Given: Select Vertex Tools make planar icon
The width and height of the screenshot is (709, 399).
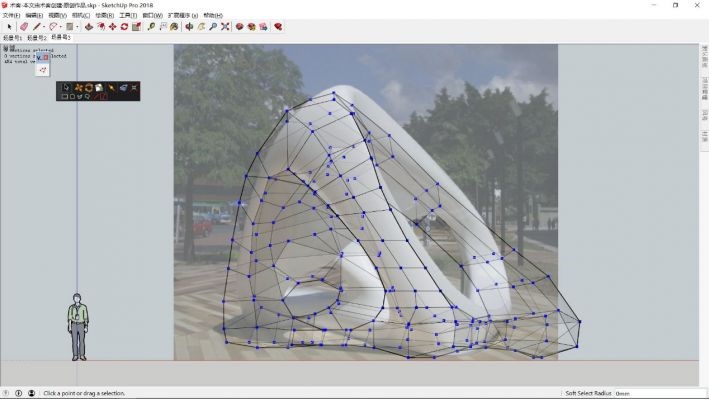Looking at the screenshot, I should click(123, 87).
